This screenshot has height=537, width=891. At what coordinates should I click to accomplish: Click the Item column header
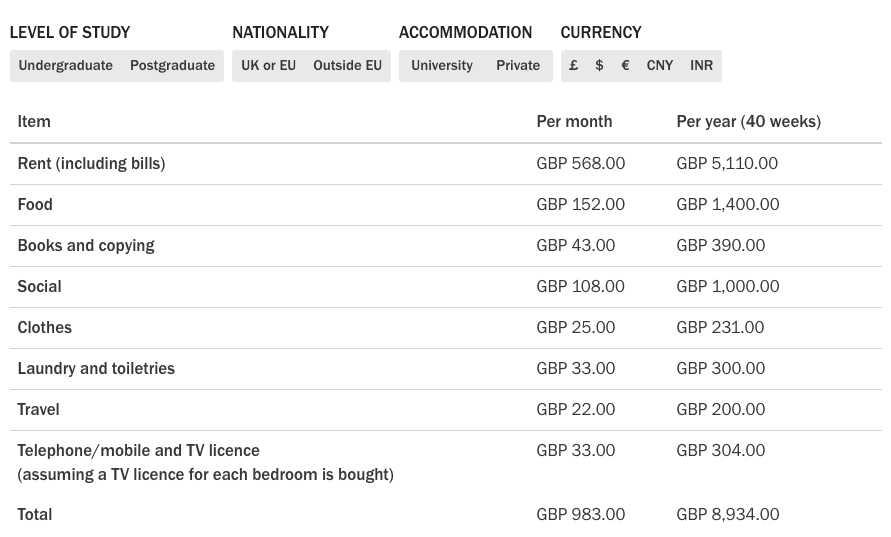34,122
